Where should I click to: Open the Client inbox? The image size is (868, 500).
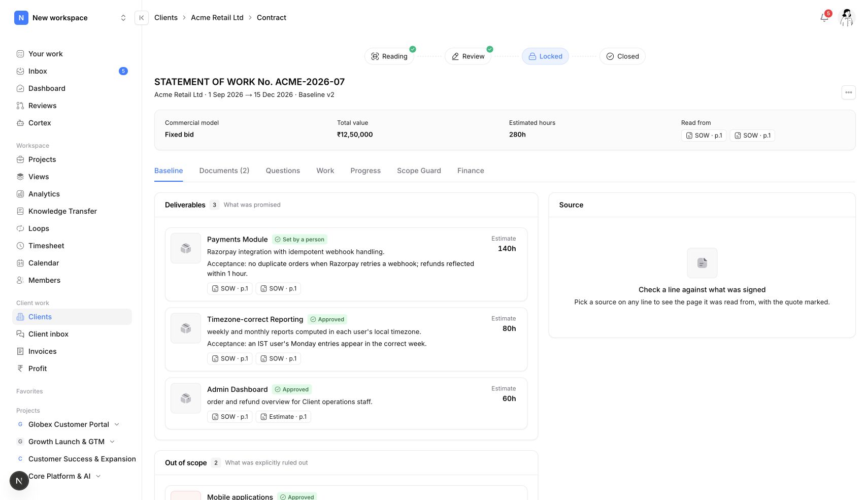pos(72,334)
